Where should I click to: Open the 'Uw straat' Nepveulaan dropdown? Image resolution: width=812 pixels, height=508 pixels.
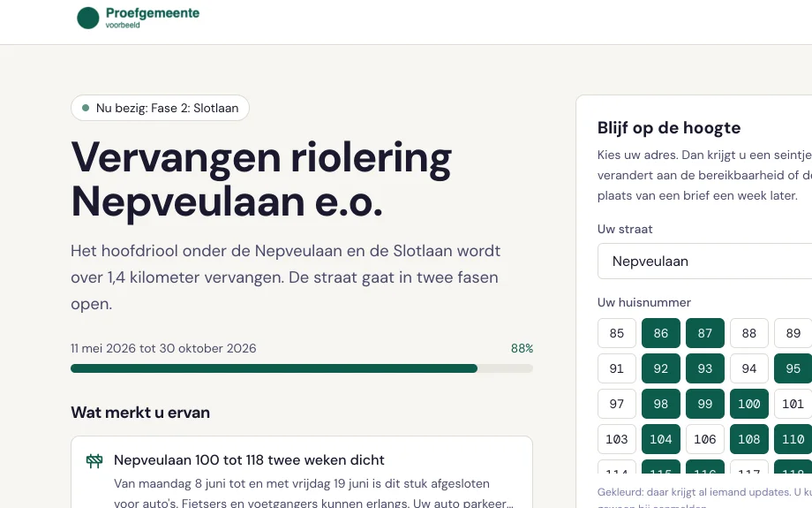click(x=705, y=262)
